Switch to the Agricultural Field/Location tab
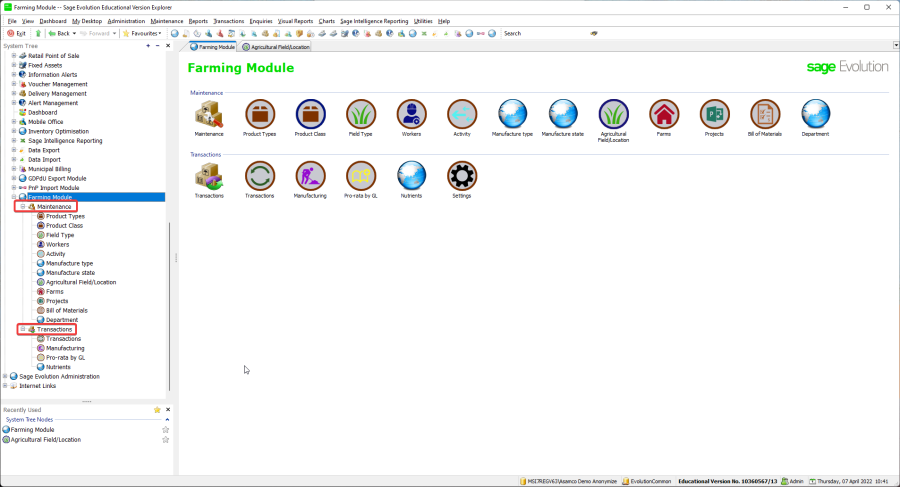Image resolution: width=900 pixels, height=487 pixels. (x=276, y=46)
